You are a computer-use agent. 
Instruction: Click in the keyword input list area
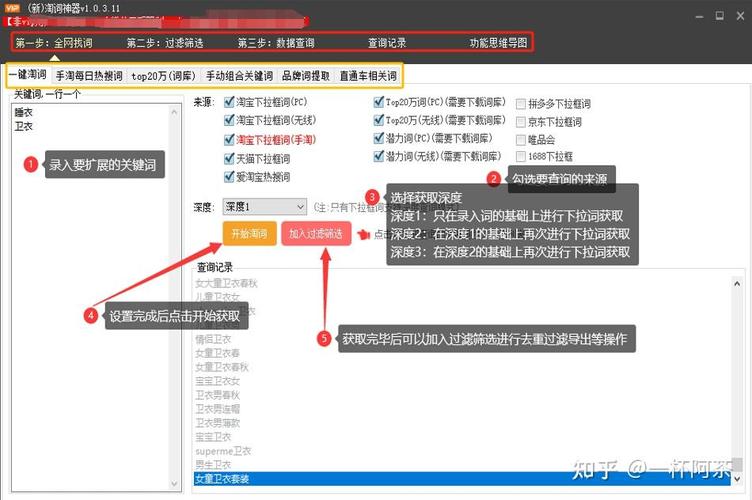91,297
